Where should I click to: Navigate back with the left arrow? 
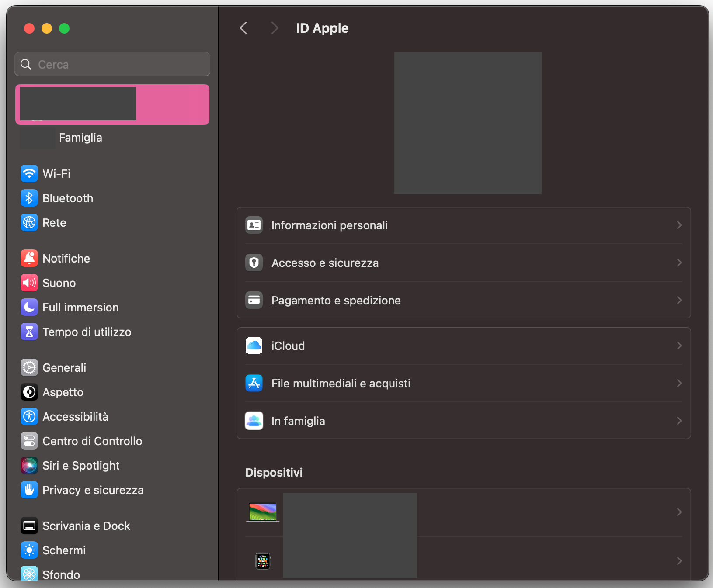click(x=243, y=28)
